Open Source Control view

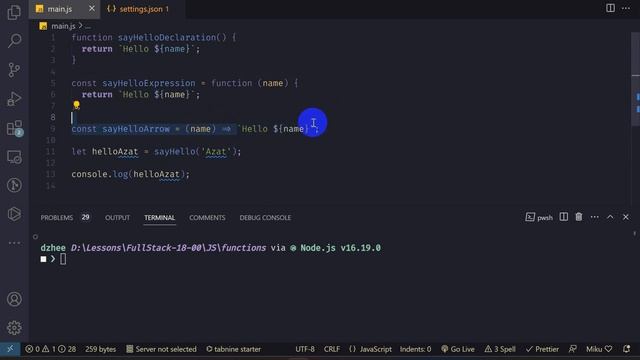click(14, 70)
